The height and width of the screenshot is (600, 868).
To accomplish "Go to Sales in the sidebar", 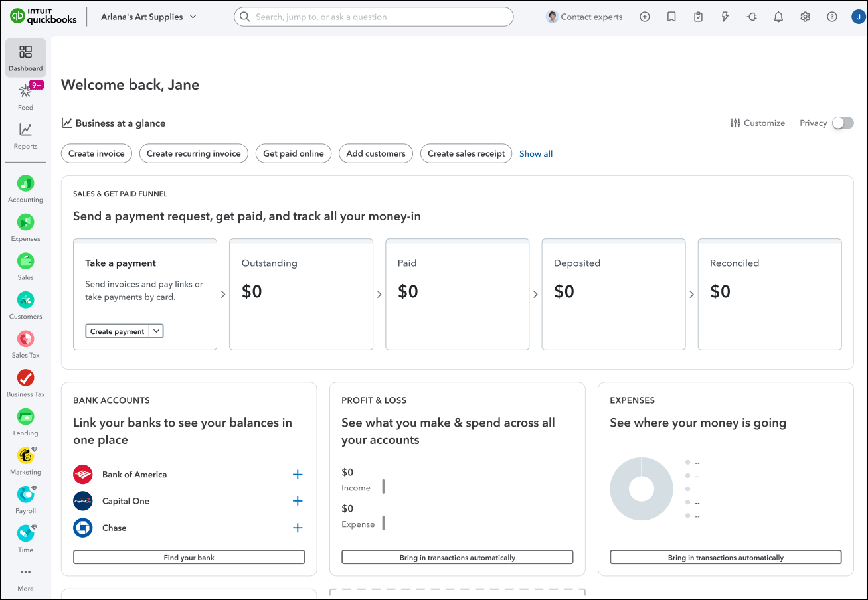I will [x=25, y=267].
